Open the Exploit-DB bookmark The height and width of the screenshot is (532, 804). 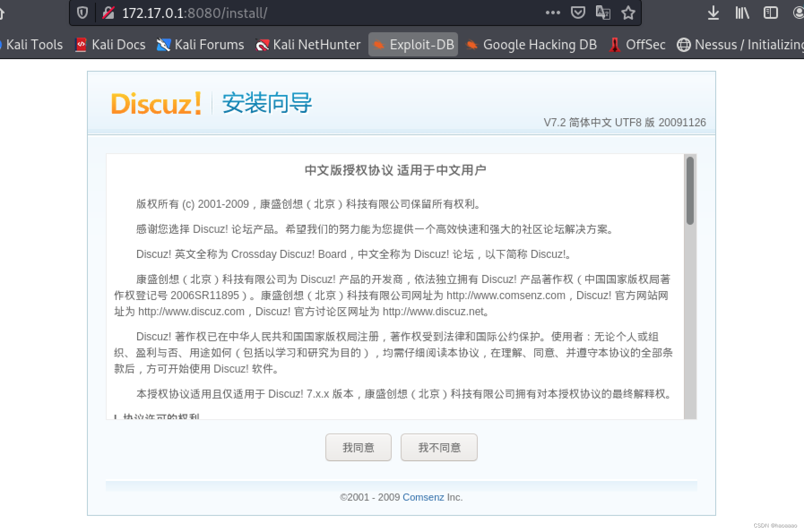coord(413,44)
